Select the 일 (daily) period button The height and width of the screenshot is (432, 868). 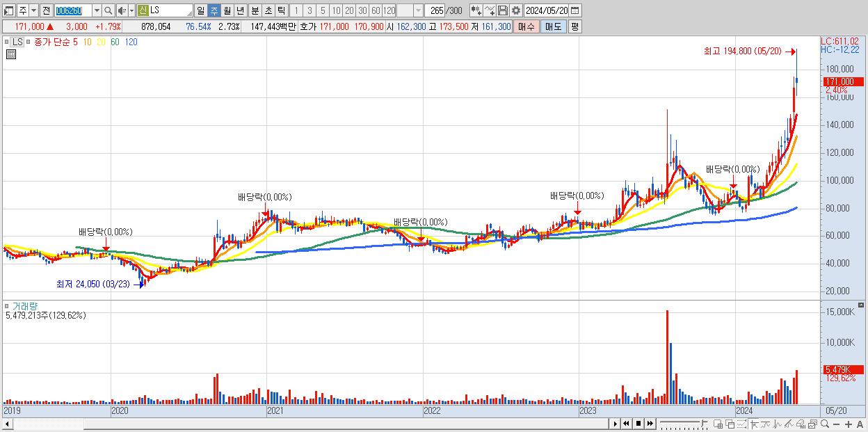coord(200,10)
